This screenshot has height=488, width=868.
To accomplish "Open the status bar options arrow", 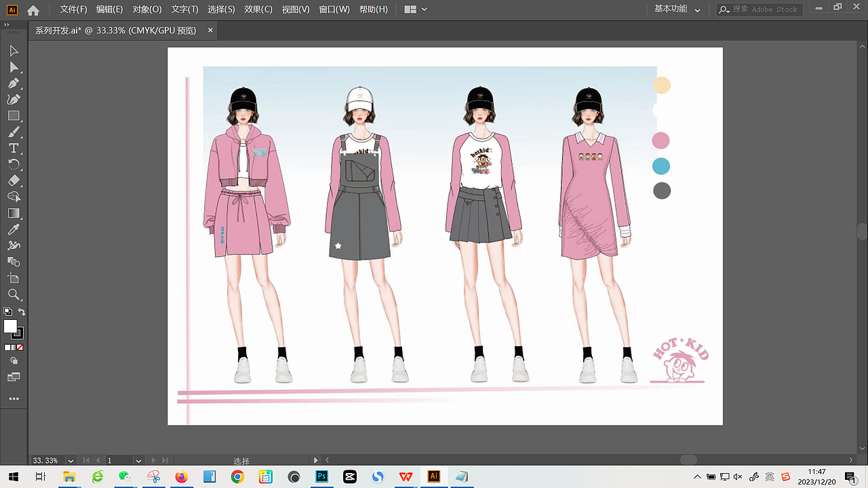I will 315,460.
